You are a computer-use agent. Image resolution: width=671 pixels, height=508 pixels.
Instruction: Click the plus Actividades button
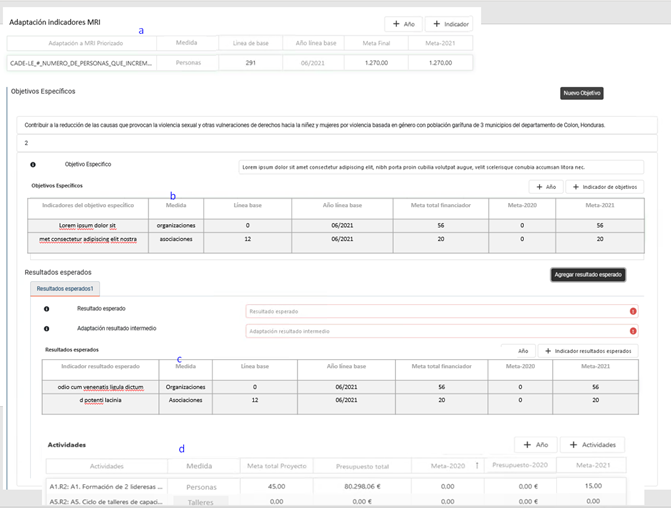coord(592,445)
